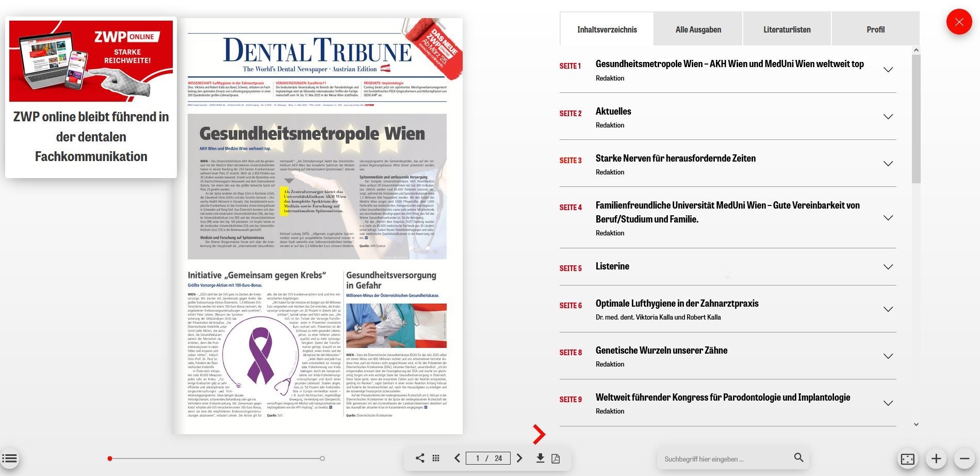Click the Dental Tribune front page preview
This screenshot has width=980, height=476.
(317, 226)
